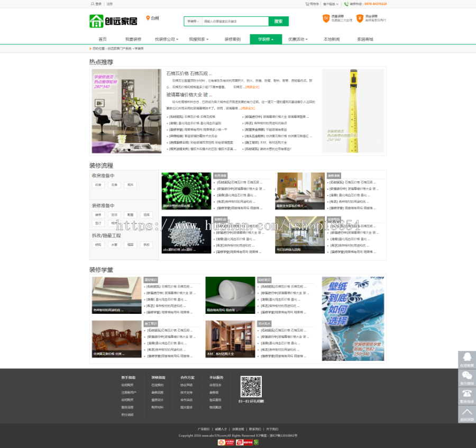Click footer link 合作洽谈
Viewport: 476px width, 448px height.
[186, 400]
